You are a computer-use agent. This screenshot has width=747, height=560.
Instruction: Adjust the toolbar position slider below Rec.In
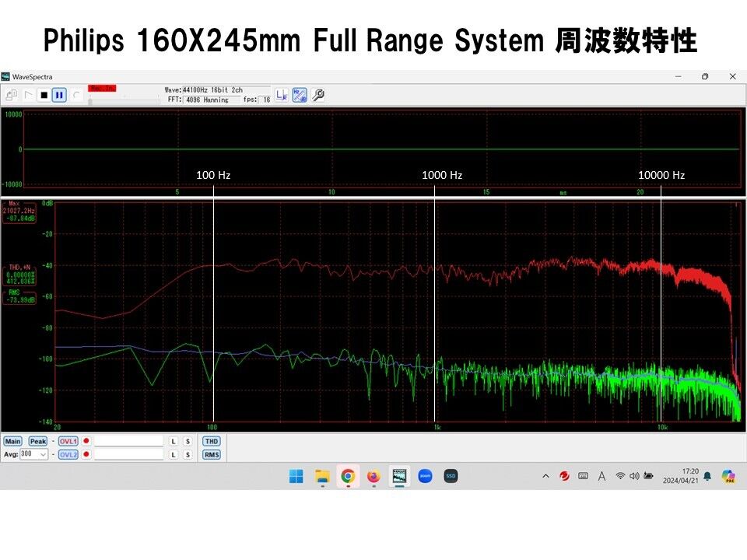(90, 100)
